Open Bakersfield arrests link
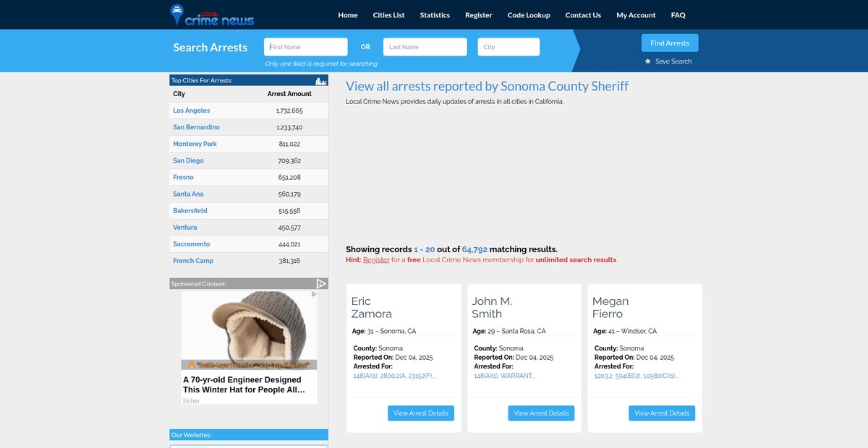The height and width of the screenshot is (448, 868). tap(190, 210)
